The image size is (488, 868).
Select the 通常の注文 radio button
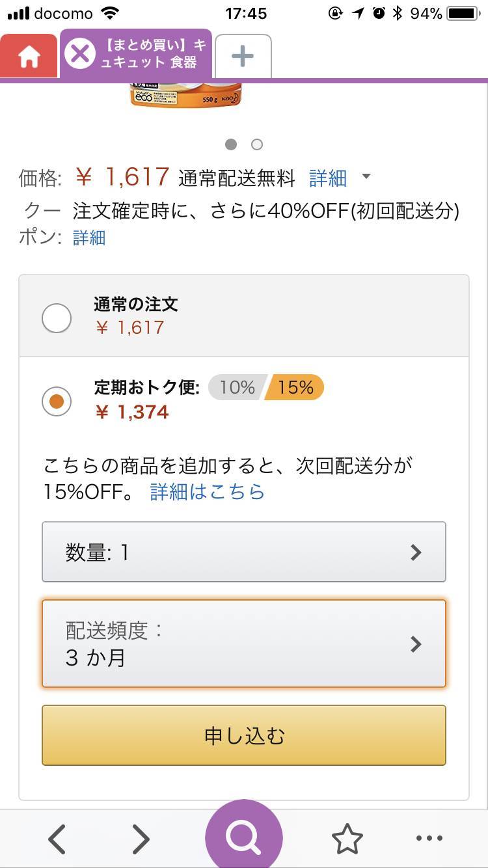coord(57,318)
